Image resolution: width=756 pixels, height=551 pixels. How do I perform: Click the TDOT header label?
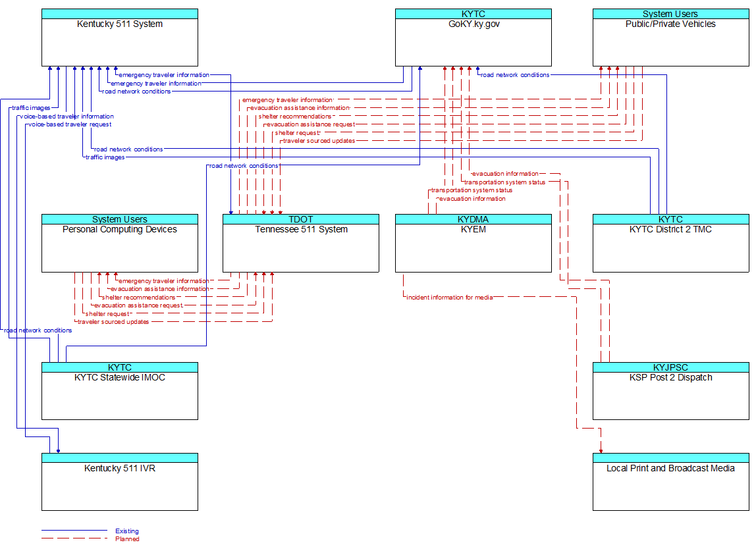point(301,219)
